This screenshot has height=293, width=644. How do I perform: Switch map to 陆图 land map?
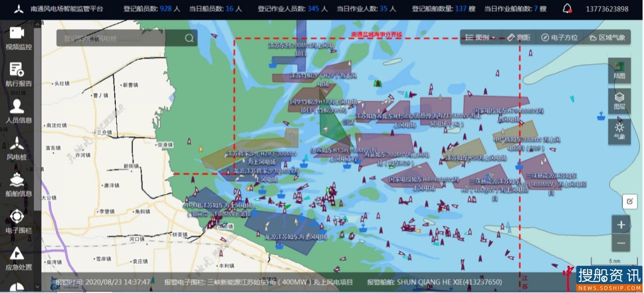[619, 71]
